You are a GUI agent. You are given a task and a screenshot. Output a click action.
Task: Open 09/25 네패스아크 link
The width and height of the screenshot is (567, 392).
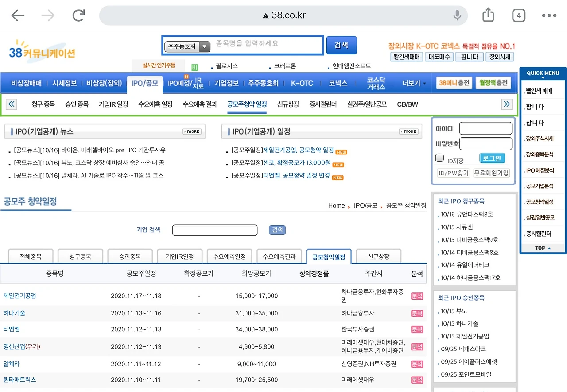(x=463, y=349)
